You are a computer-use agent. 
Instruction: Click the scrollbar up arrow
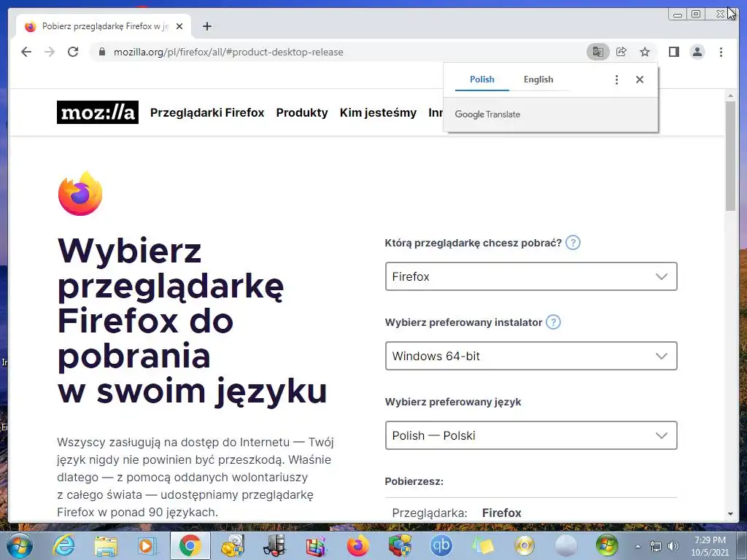(x=730, y=96)
